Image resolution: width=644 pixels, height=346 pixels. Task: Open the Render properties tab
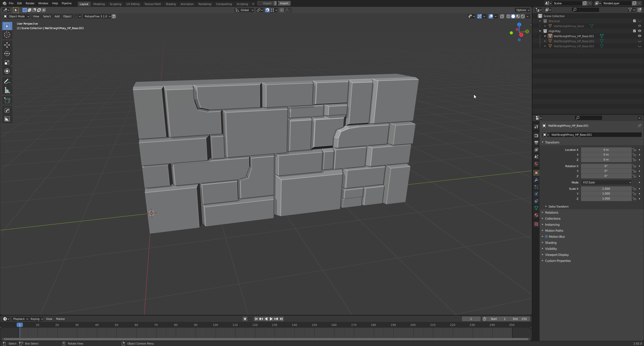[x=536, y=135]
